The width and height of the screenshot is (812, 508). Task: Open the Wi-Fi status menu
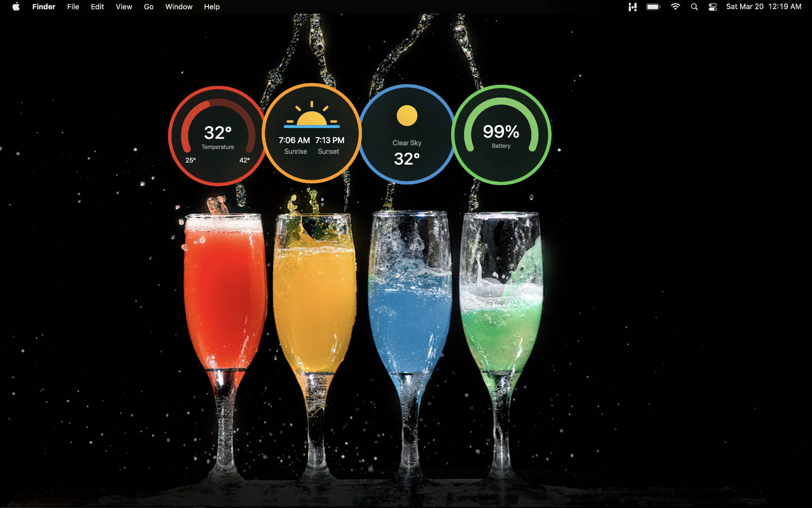pyautogui.click(x=675, y=7)
